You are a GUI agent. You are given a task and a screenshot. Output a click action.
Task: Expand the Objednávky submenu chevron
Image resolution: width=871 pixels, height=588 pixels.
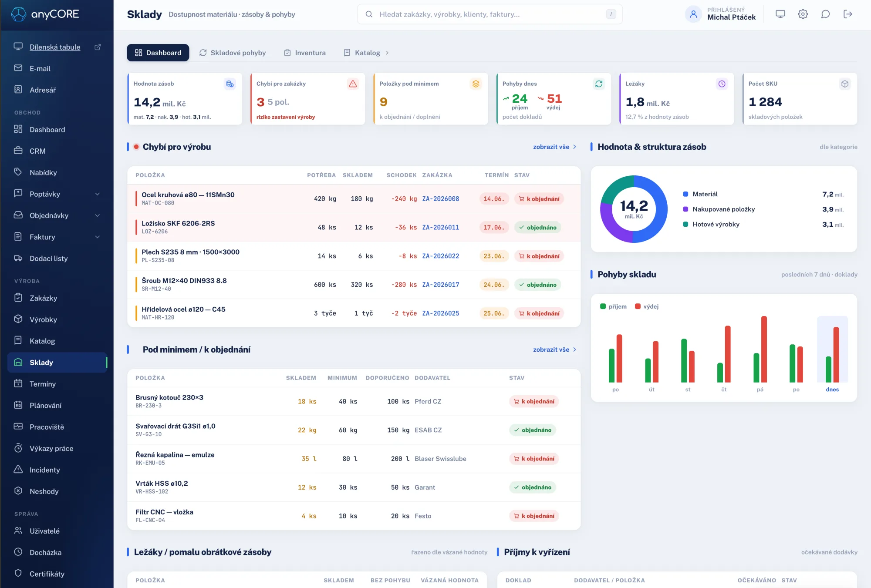click(x=98, y=215)
